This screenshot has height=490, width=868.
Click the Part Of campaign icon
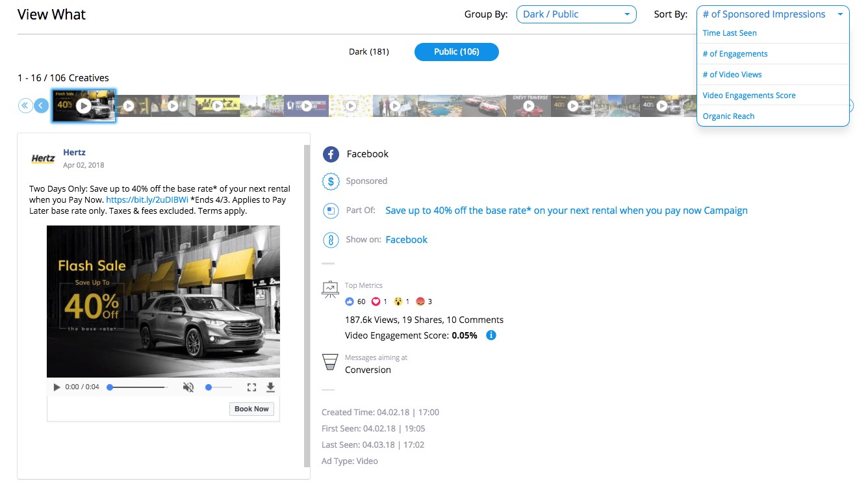click(x=331, y=211)
